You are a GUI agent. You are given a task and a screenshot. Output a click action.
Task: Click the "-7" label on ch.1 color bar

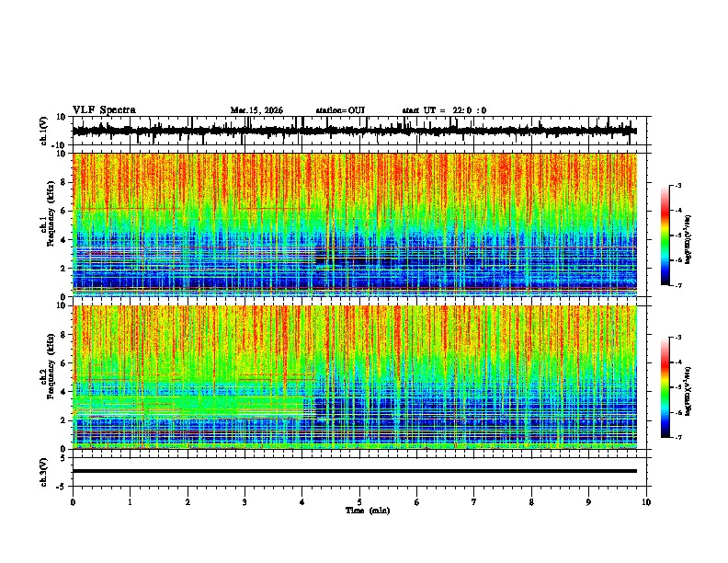(677, 285)
